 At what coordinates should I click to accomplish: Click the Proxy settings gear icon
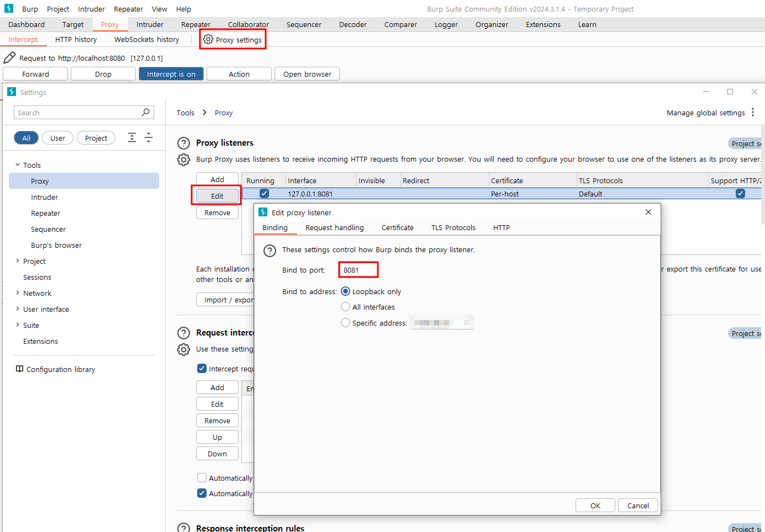(x=208, y=39)
